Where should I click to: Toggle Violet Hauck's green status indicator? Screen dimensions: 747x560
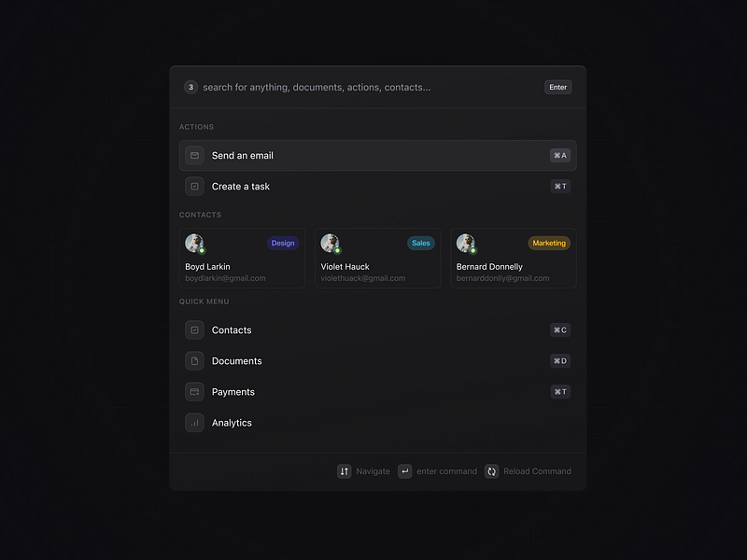337,250
